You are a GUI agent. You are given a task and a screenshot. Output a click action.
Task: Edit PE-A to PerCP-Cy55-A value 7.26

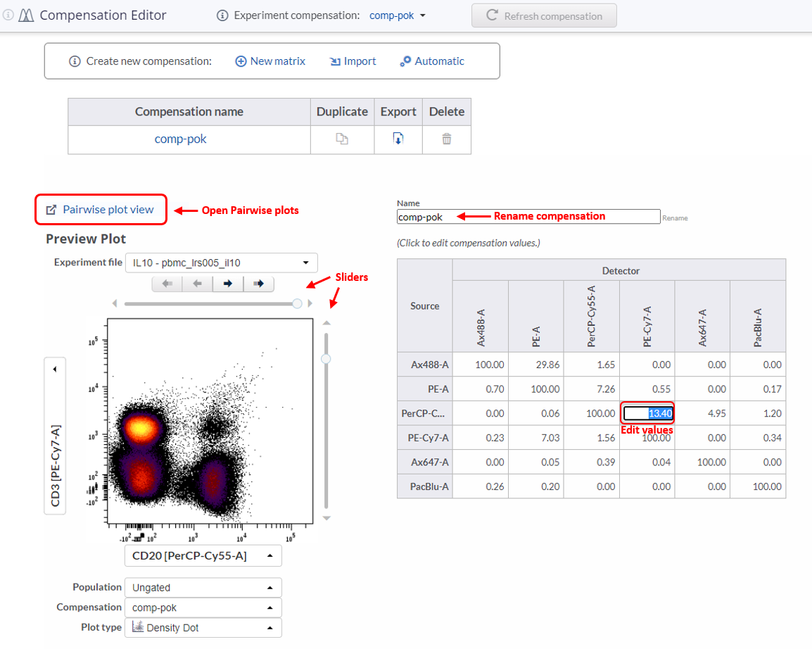591,389
